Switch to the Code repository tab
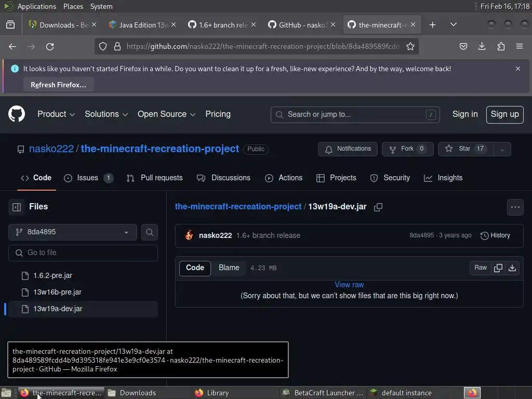The height and width of the screenshot is (399, 532). pyautogui.click(x=36, y=178)
